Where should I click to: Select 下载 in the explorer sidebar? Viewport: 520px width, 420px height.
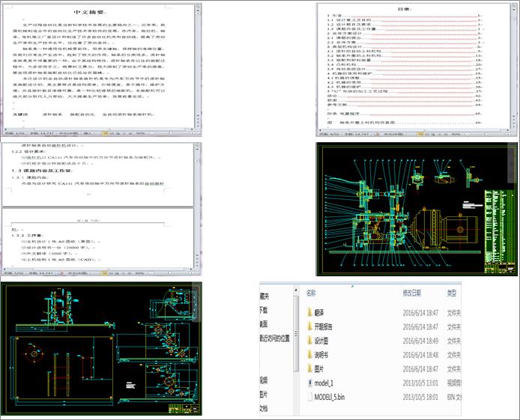click(x=264, y=309)
